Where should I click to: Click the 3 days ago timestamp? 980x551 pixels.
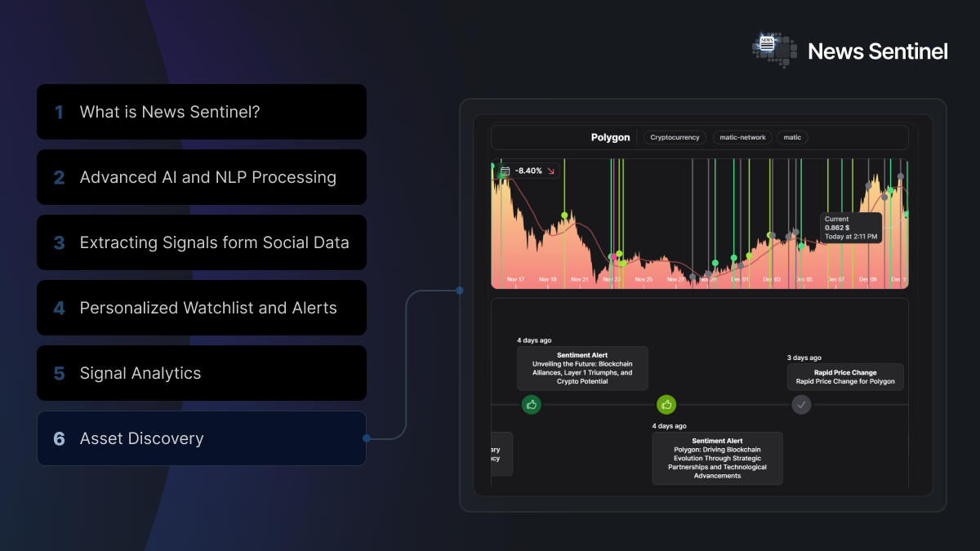804,358
